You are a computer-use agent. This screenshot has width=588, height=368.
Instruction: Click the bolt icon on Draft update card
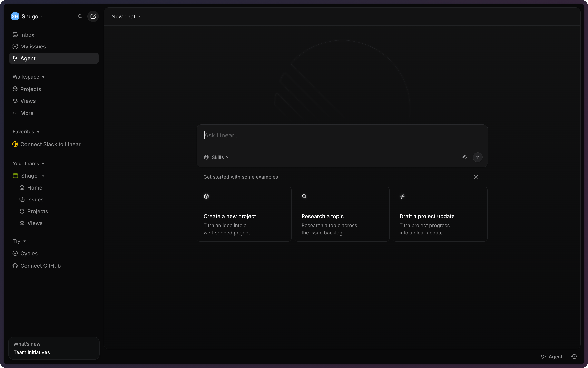[402, 196]
